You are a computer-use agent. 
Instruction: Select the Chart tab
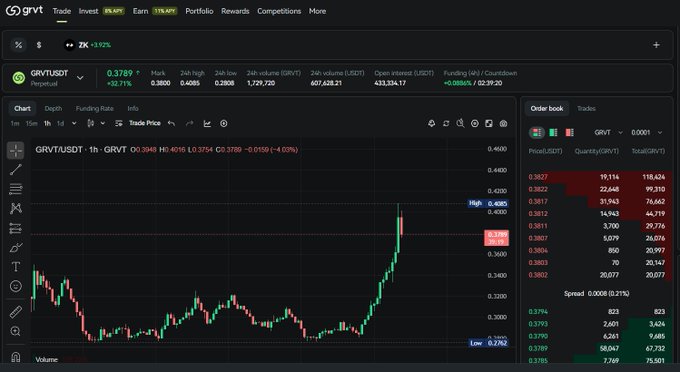coord(22,108)
